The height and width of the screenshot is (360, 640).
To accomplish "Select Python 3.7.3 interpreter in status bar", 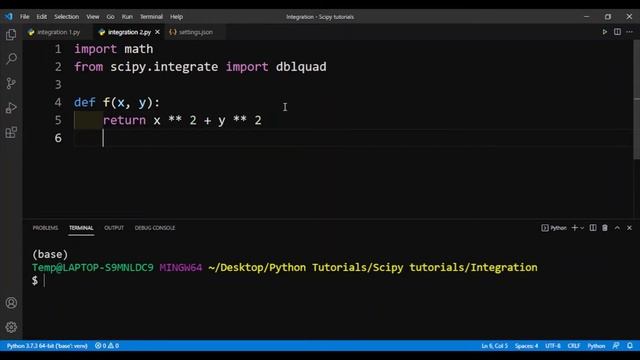I will coord(47,346).
